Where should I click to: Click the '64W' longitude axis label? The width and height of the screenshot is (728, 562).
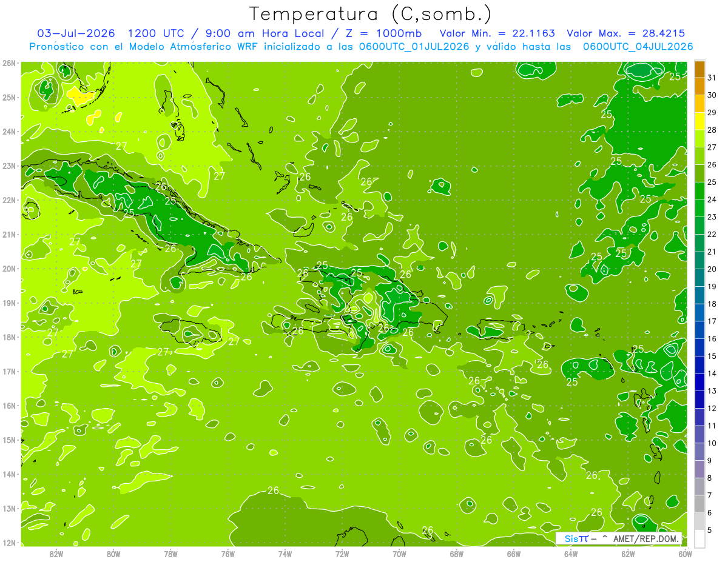click(x=570, y=554)
